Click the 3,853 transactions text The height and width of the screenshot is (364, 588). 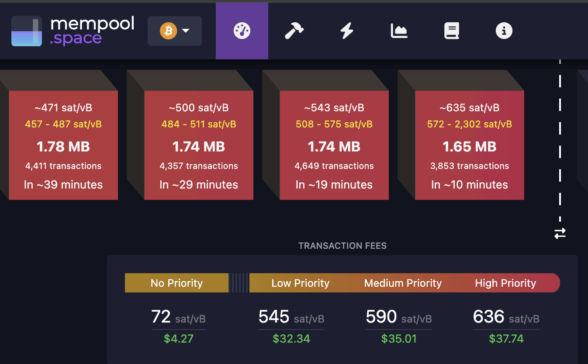click(470, 166)
